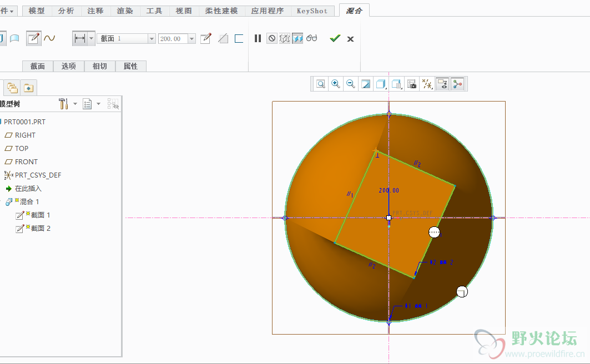The height and width of the screenshot is (364, 590).
Task: Edit the section sketch with pencil icon
Action: click(x=206, y=38)
